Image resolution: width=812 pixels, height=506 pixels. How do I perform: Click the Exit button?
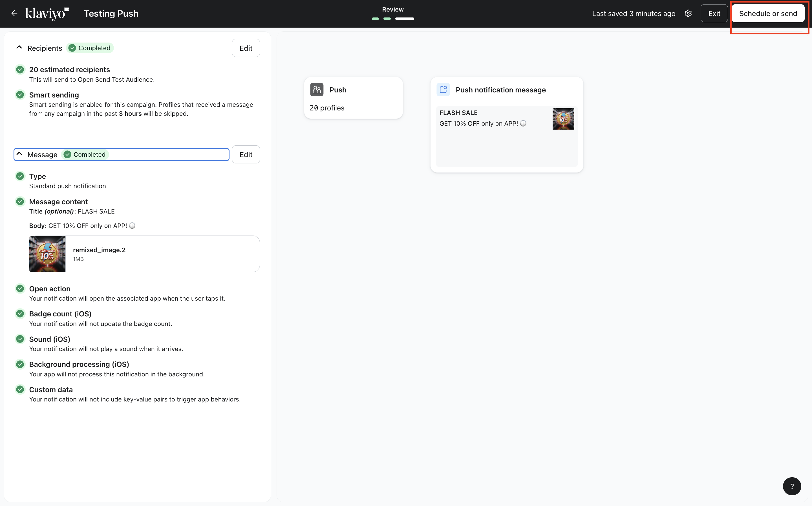point(714,14)
